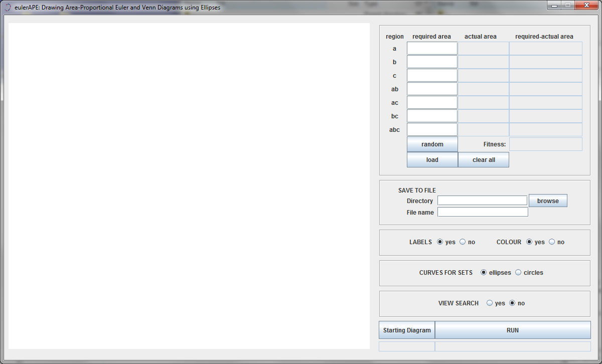The height and width of the screenshot is (364, 602).
Task: Click the RUN button
Action: pyautogui.click(x=513, y=330)
